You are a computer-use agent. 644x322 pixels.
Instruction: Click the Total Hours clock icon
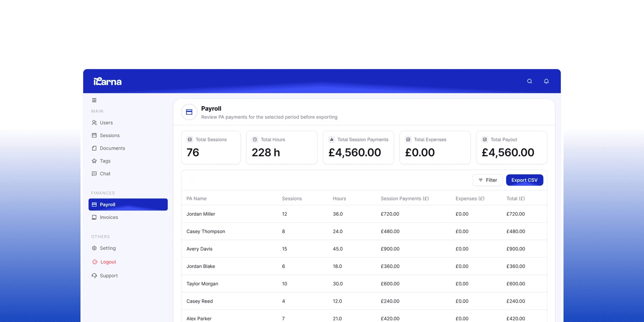(x=255, y=140)
